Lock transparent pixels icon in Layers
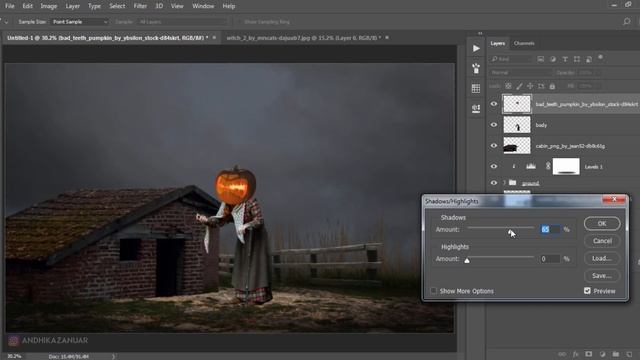The image size is (640, 360). click(x=508, y=86)
